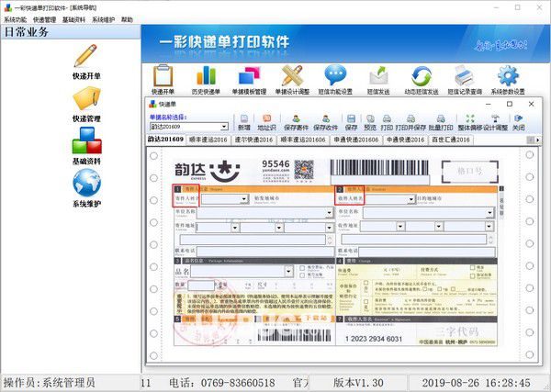The height and width of the screenshot is (392, 551).
Task: Click the 日常业务 panel header
Action: [x=71, y=32]
